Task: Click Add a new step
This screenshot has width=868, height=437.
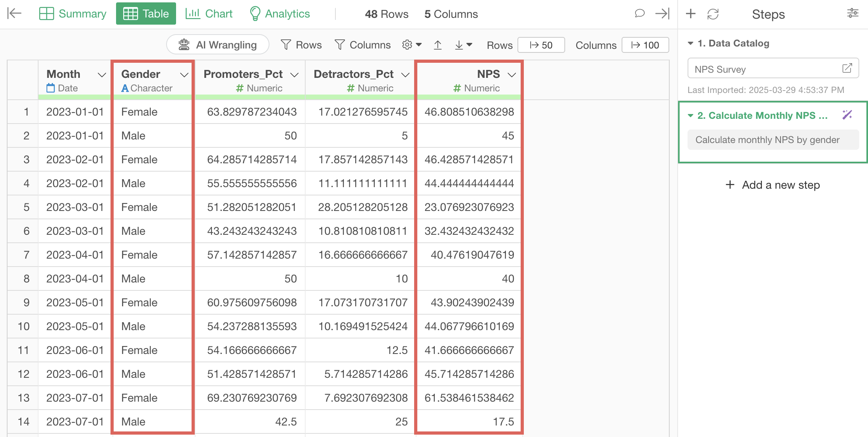Action: click(773, 185)
